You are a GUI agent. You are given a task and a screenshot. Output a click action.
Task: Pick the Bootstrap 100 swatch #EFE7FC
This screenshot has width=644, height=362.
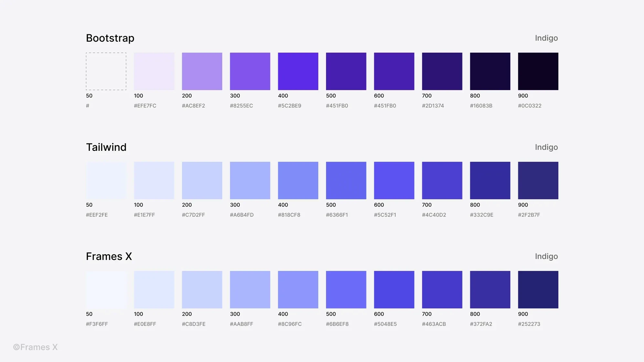click(154, 71)
